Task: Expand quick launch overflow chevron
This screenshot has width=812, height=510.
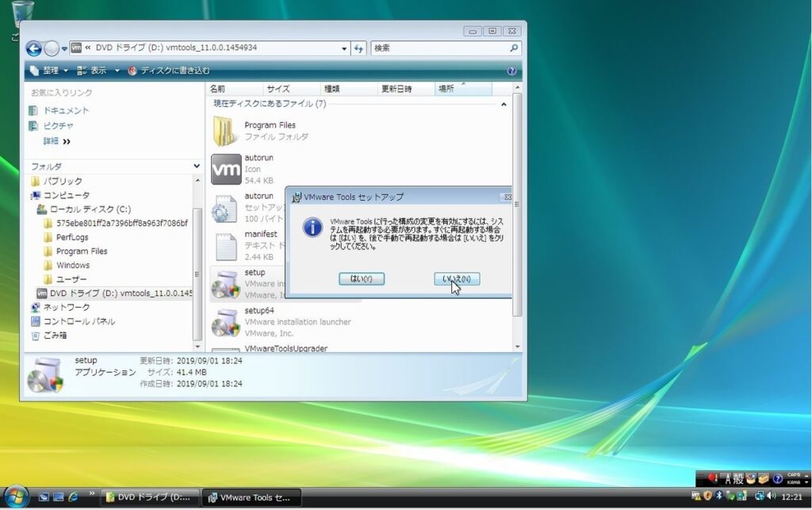Action: click(x=92, y=493)
